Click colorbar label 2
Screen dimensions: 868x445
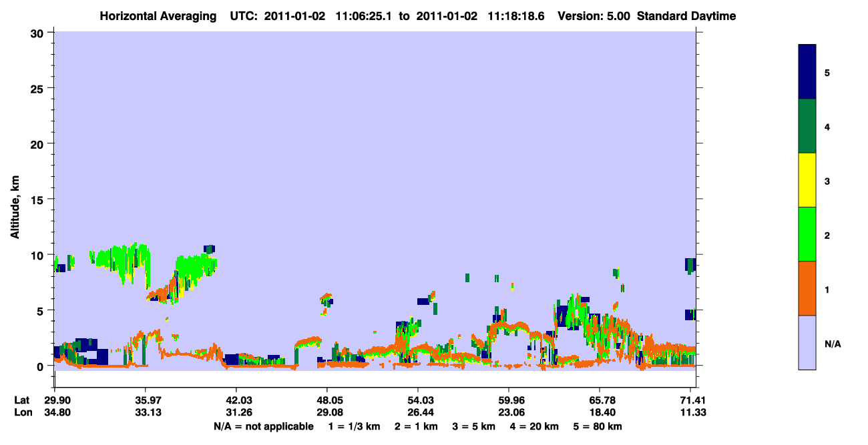click(x=827, y=234)
